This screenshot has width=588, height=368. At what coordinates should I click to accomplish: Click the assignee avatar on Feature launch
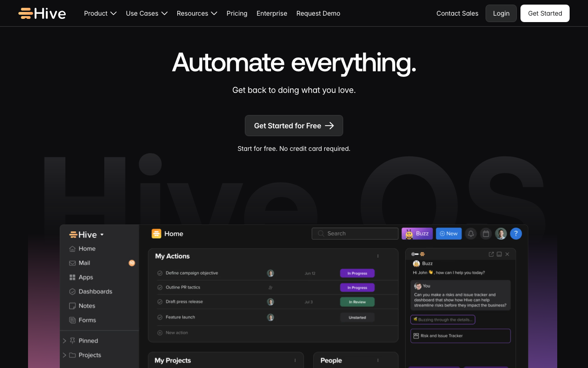pos(271,317)
